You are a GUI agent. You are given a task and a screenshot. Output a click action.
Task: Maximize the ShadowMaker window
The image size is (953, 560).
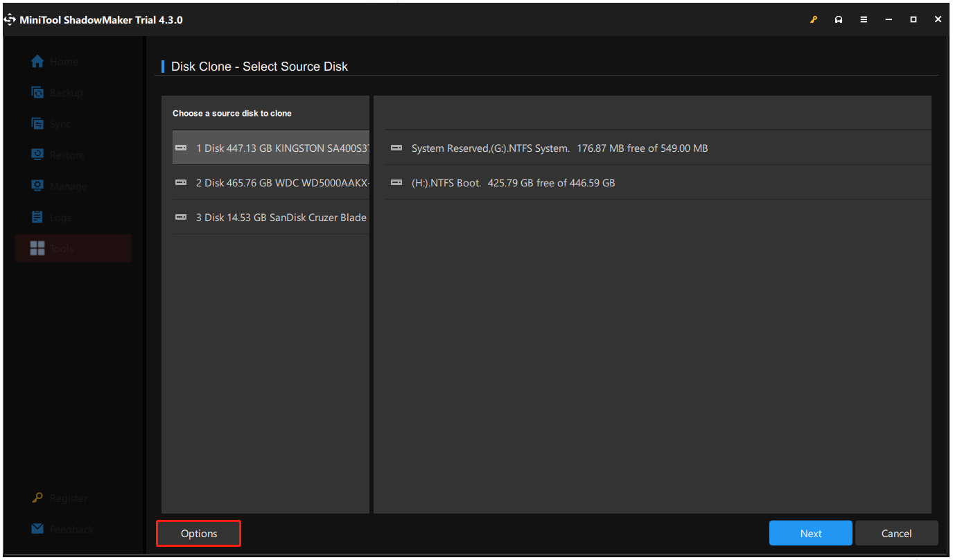pos(913,20)
